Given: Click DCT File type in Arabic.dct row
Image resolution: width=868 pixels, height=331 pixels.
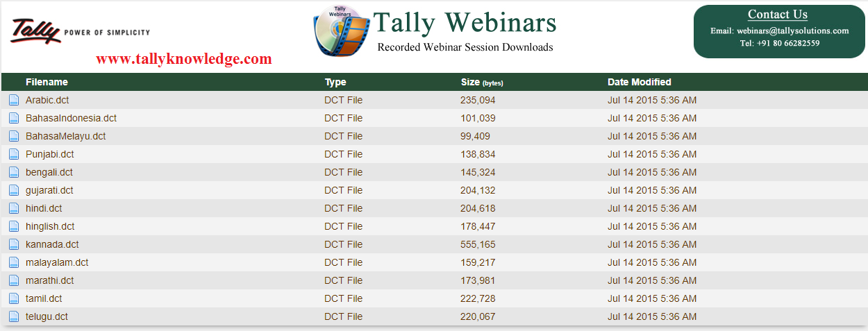Looking at the screenshot, I should pyautogui.click(x=343, y=100).
